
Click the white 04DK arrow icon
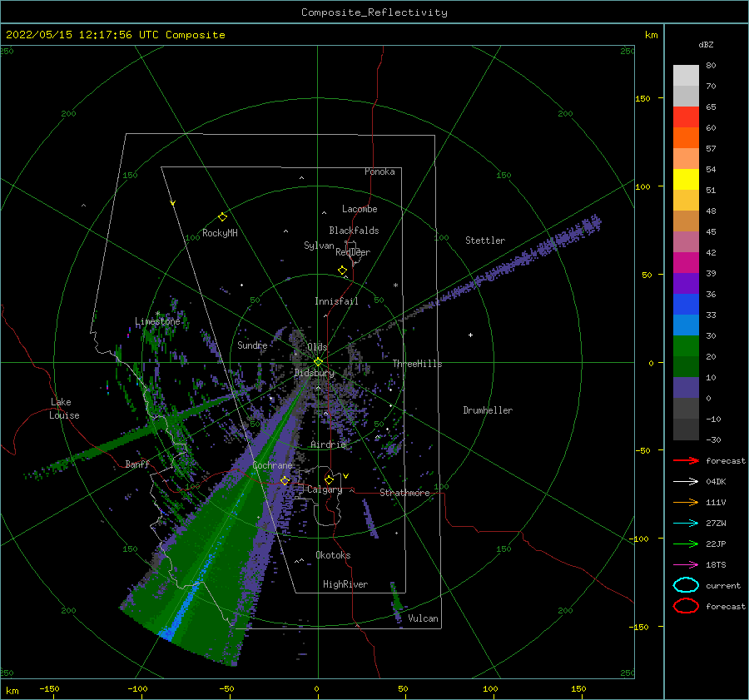[686, 482]
